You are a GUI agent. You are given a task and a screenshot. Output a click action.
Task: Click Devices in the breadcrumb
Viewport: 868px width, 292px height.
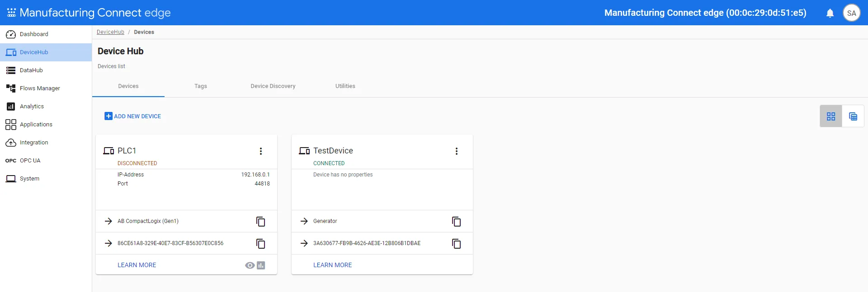[144, 32]
